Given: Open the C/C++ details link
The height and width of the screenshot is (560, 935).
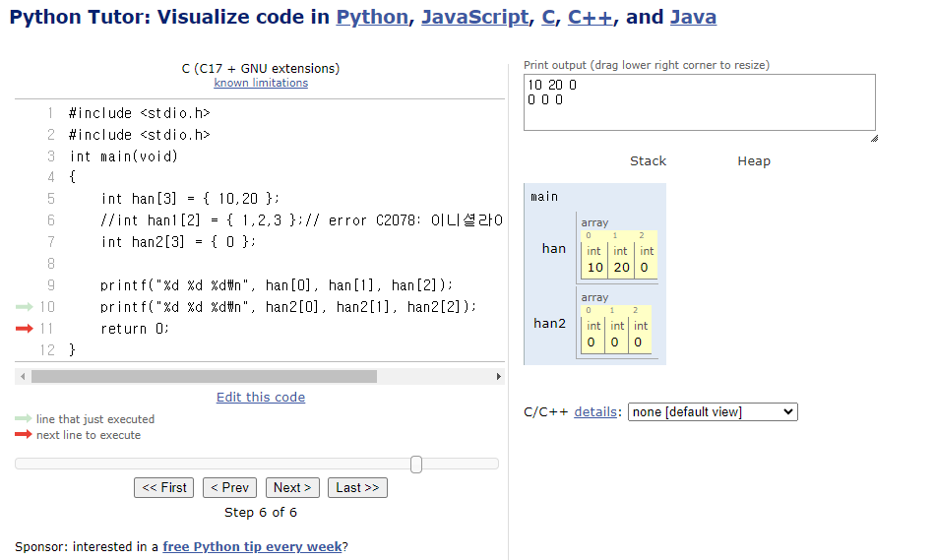Looking at the screenshot, I should pos(595,412).
